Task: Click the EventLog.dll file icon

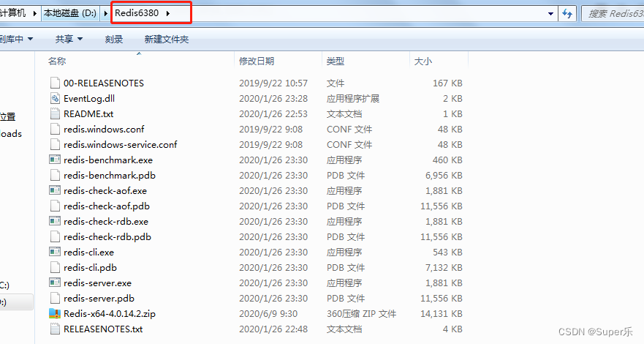Action: 55,98
